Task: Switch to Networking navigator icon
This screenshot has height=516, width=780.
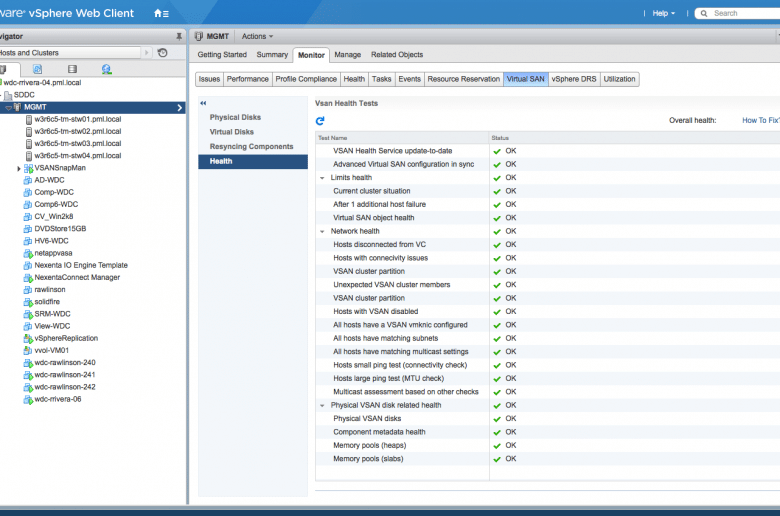Action: [106, 69]
